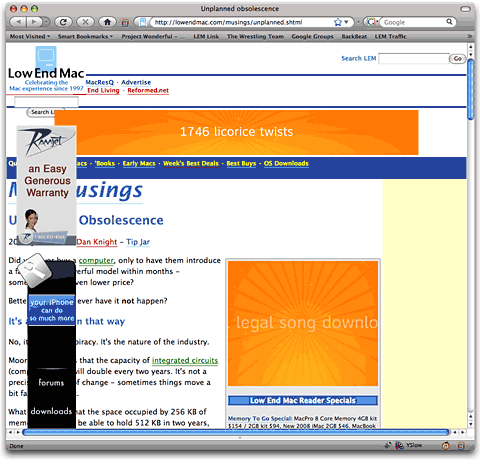Screen dimensions: 480x464
Task: Open the history dropdown next to Forward
Action: point(46,22)
